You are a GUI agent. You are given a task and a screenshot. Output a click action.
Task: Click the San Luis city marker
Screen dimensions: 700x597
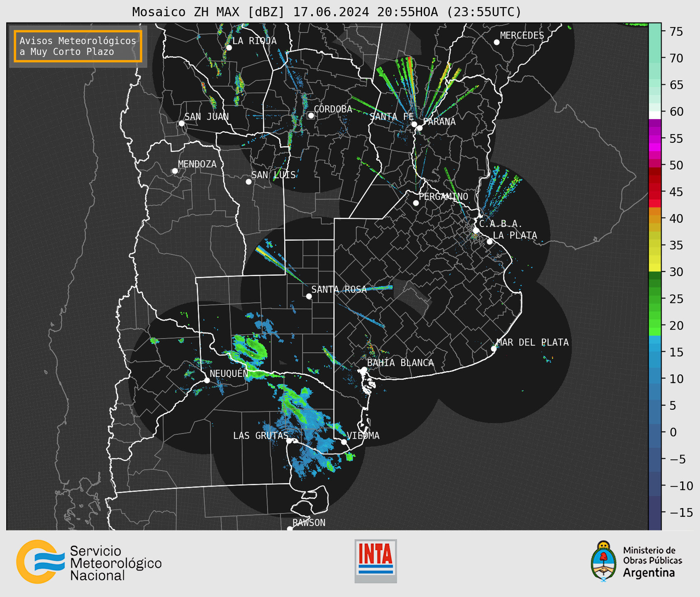point(249,182)
